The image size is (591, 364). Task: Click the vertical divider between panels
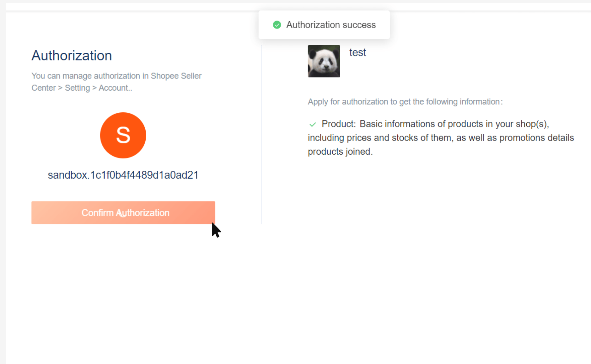coord(261,135)
